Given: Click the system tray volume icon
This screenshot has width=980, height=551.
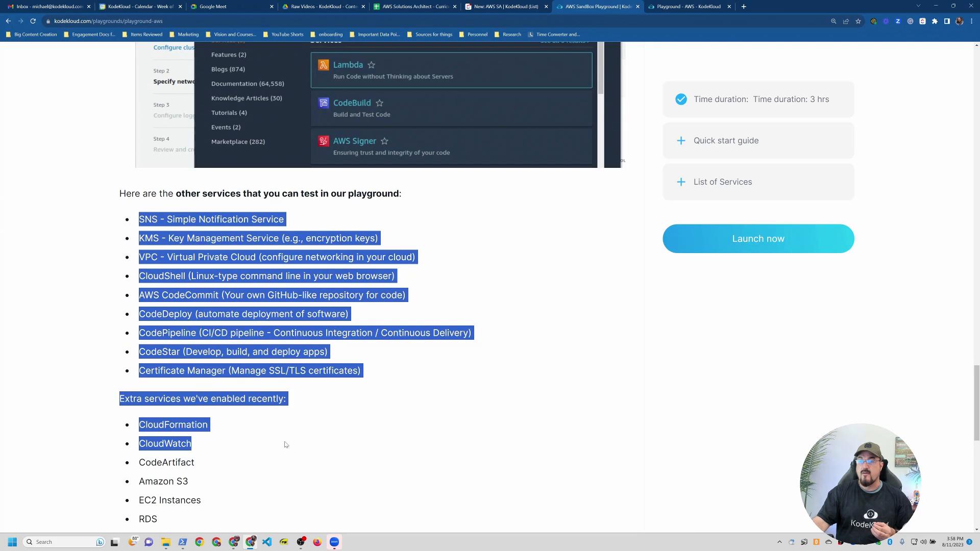Looking at the screenshot, I should 923,542.
